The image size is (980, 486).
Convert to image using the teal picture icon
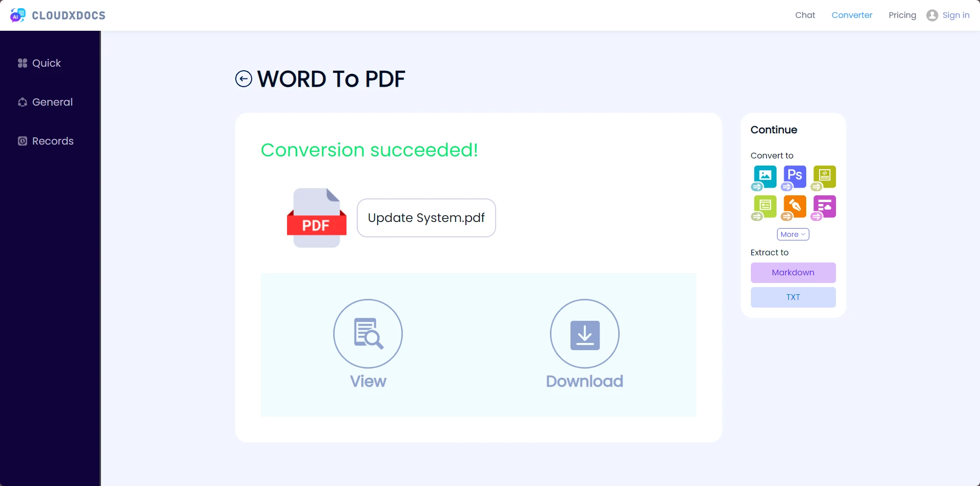(x=764, y=178)
